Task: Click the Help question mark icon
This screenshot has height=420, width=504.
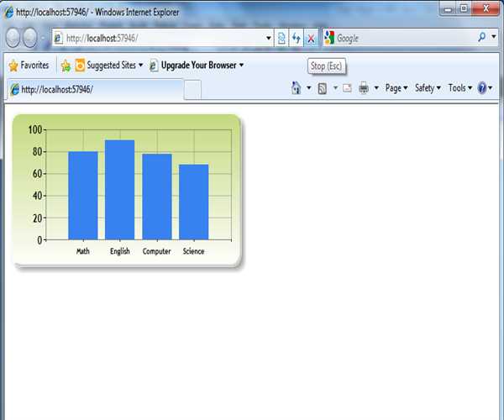Action: (482, 88)
